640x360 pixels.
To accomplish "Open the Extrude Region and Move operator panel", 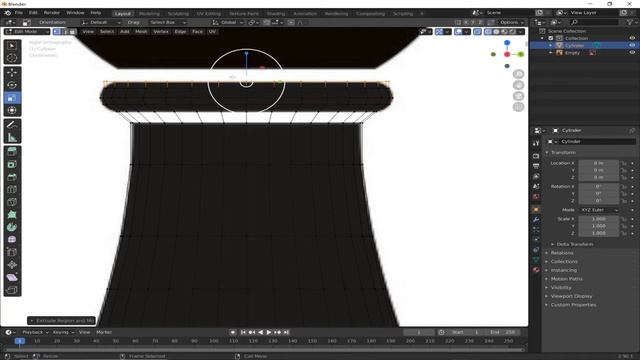I will point(61,321).
